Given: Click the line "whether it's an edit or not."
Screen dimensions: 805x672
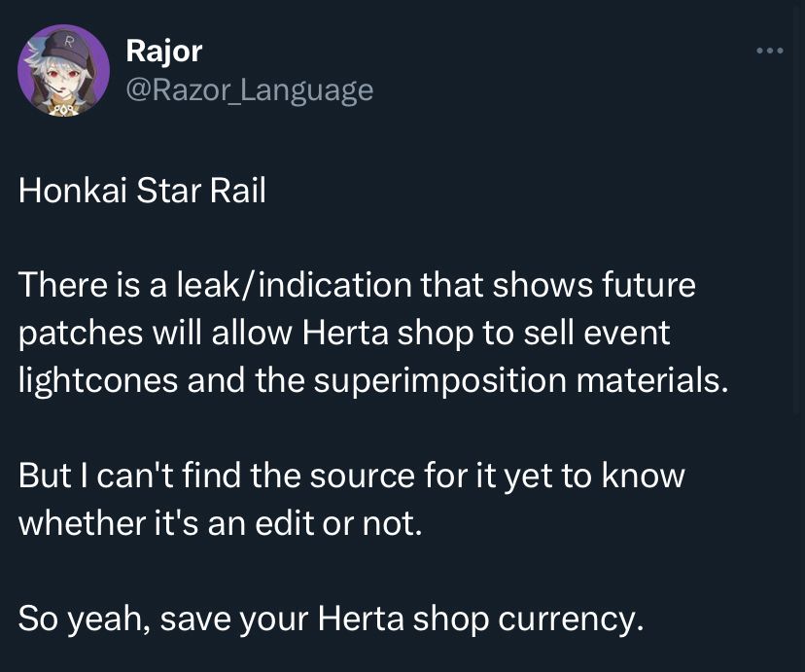Looking at the screenshot, I should click(221, 523).
